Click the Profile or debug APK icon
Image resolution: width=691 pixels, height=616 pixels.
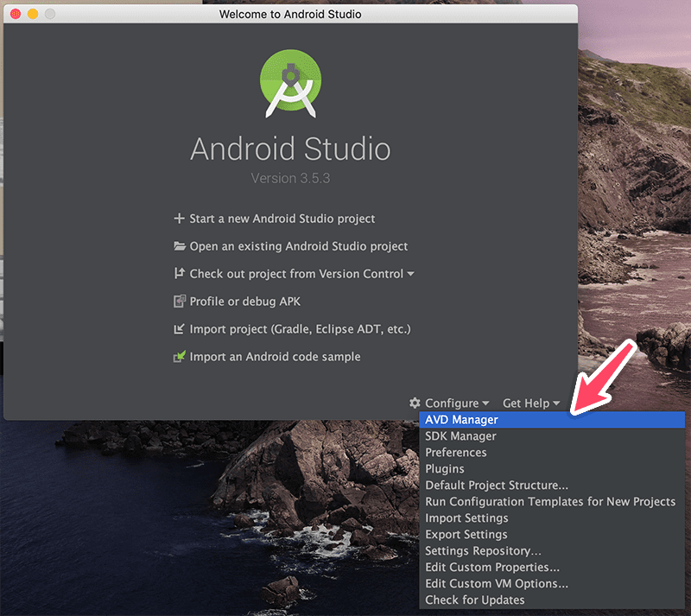tap(180, 302)
